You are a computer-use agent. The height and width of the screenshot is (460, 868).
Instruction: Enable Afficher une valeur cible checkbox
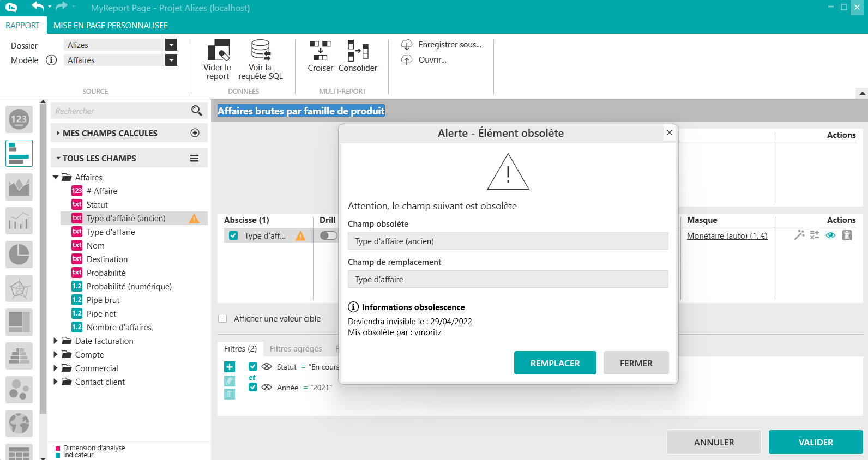(x=222, y=319)
